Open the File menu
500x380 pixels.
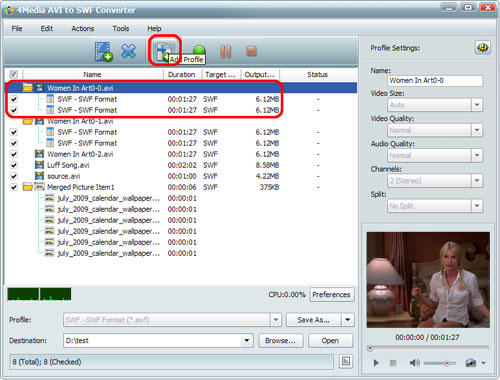coord(17,28)
